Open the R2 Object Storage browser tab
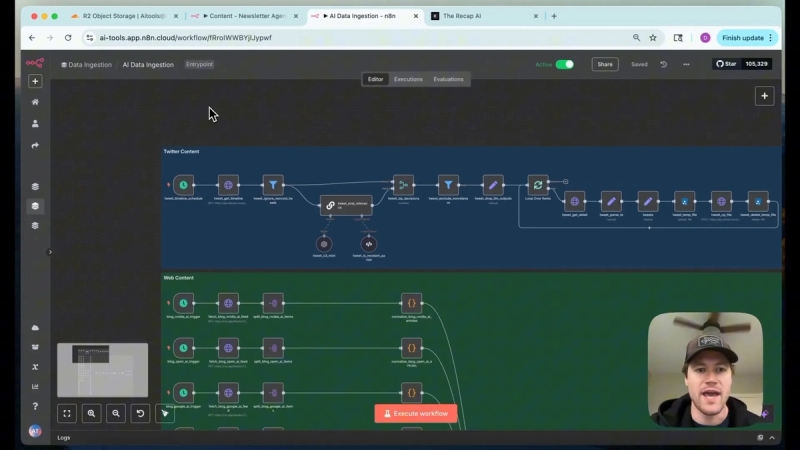 [124, 16]
